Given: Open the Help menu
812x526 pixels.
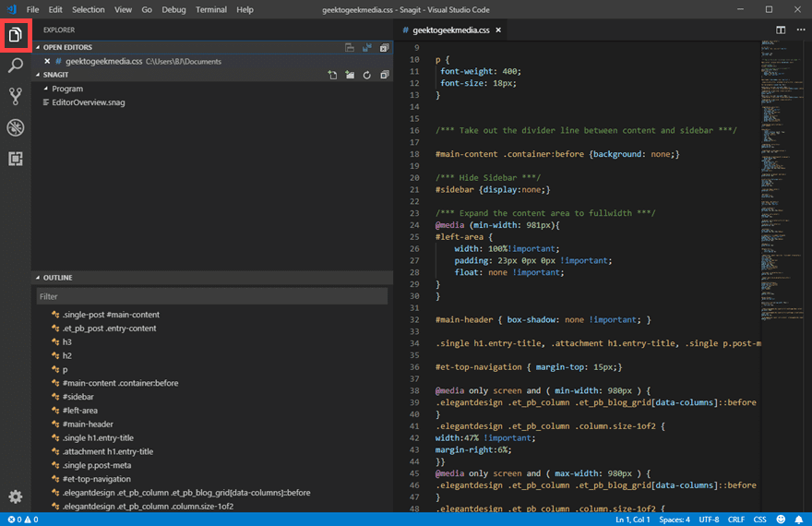Looking at the screenshot, I should [x=245, y=9].
